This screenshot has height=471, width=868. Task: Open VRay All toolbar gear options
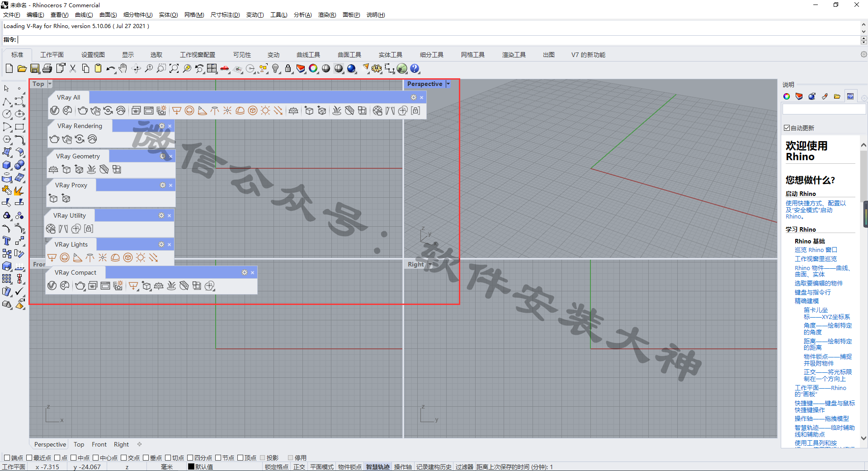[413, 97]
